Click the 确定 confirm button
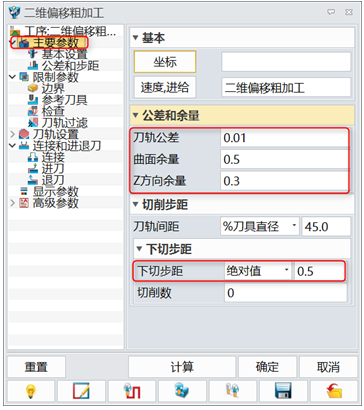 pyautogui.click(x=267, y=367)
